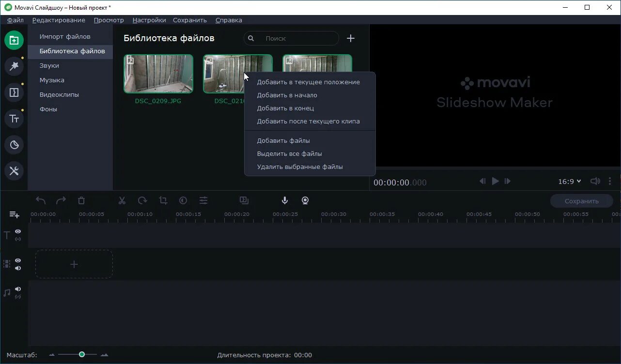The width and height of the screenshot is (621, 364).
Task: Open the file import tab in sidebar
Action: pyautogui.click(x=14, y=40)
